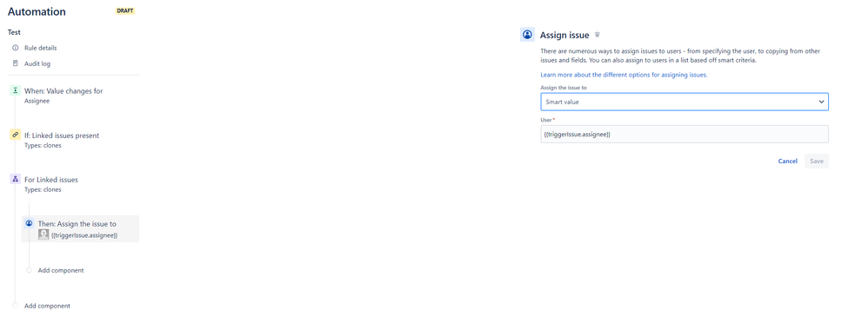Click Types: clones under For Linked issues
Image resolution: width=868 pixels, height=317 pixels.
(43, 189)
